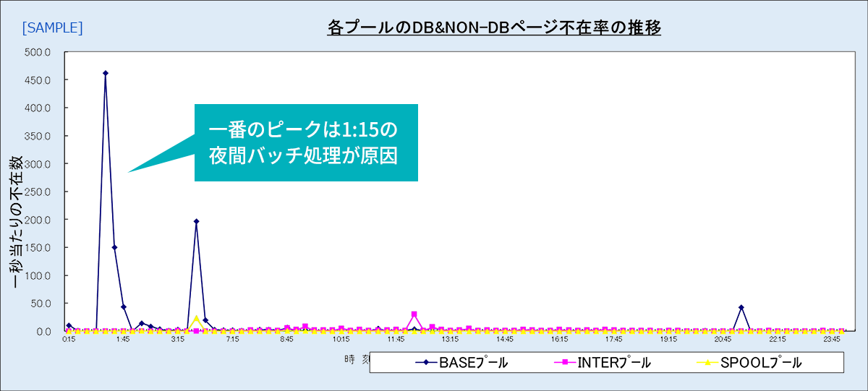Click x-axis label 16:15
This screenshot has width=868, height=391.
pos(559,339)
